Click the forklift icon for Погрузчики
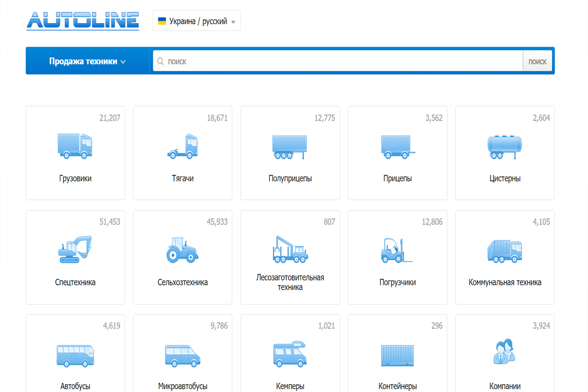The width and height of the screenshot is (588, 392). [x=397, y=250]
